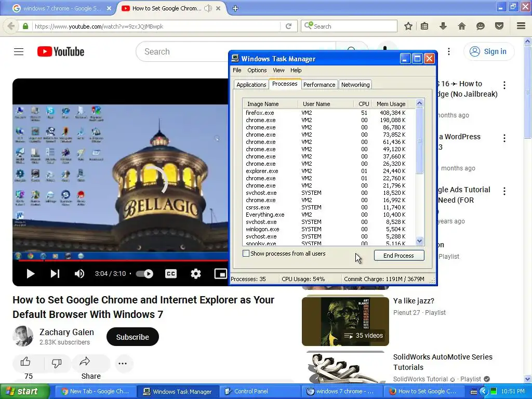Screen dimensions: 532x399
Task: Open Zachary Galen channel link
Action: pos(66,332)
